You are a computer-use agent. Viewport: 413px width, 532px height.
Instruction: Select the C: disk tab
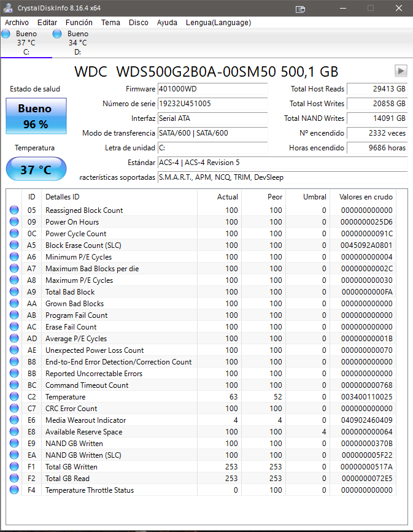(x=26, y=43)
